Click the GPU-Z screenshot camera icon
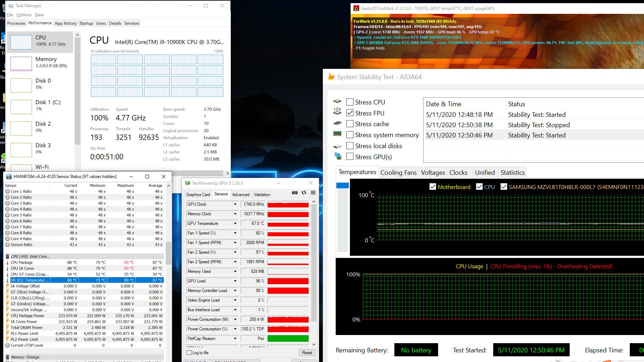 295,193
